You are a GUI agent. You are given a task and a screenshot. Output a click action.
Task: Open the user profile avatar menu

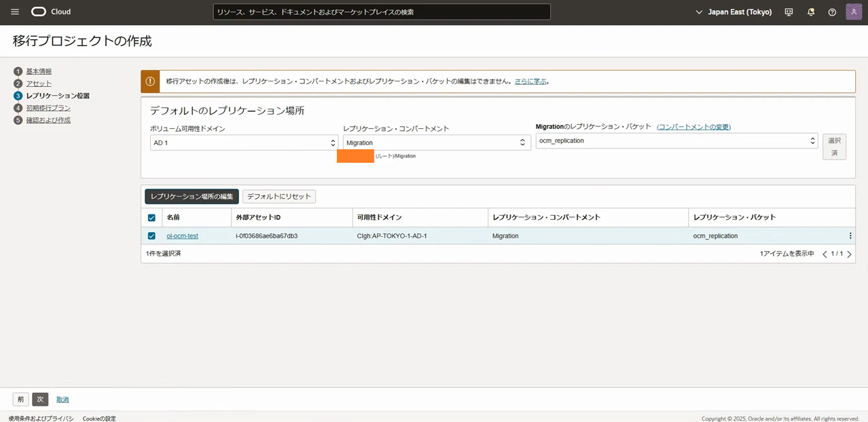854,12
